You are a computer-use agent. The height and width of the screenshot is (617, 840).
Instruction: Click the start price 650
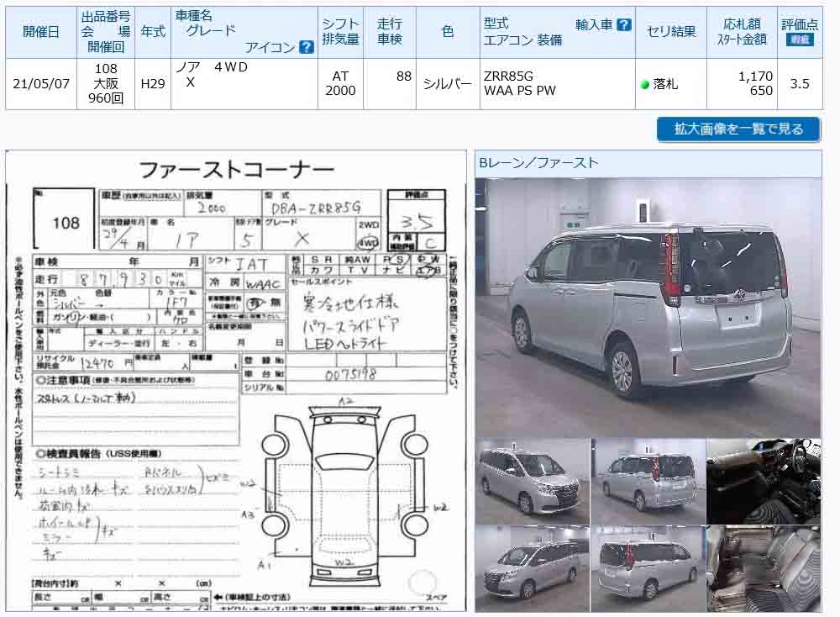point(761,91)
